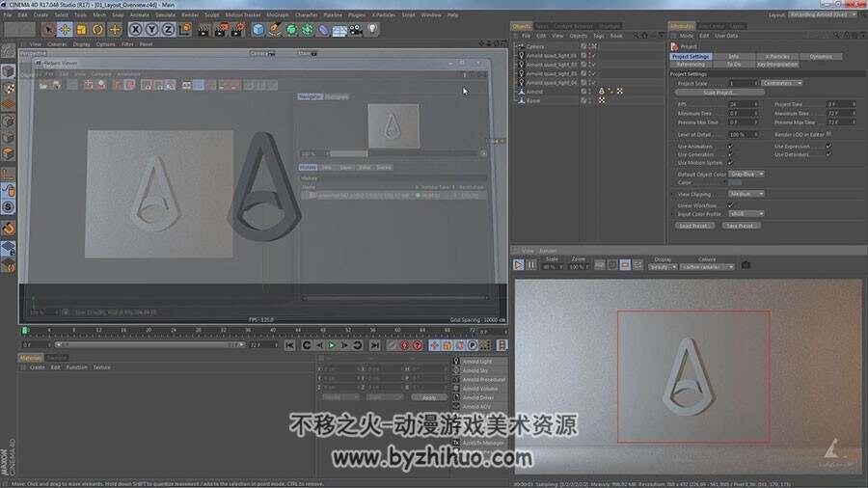This screenshot has height=488, width=868.
Task: Play animation forward in timeline
Action: pyautogui.click(x=332, y=345)
